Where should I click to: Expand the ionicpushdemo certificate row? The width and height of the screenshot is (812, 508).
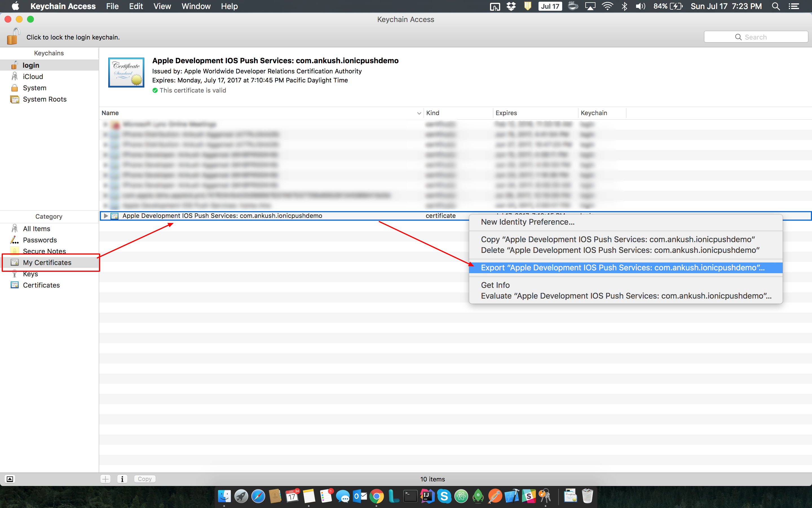click(106, 216)
